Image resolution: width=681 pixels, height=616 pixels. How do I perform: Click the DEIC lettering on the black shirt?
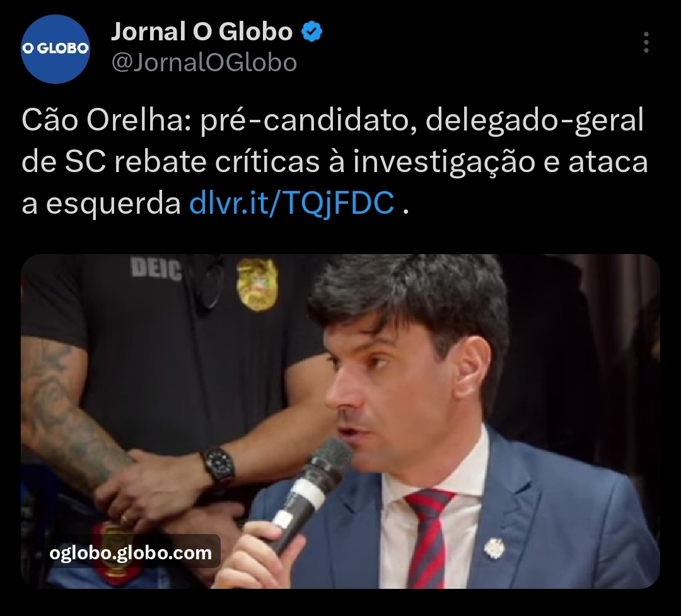coord(157,269)
